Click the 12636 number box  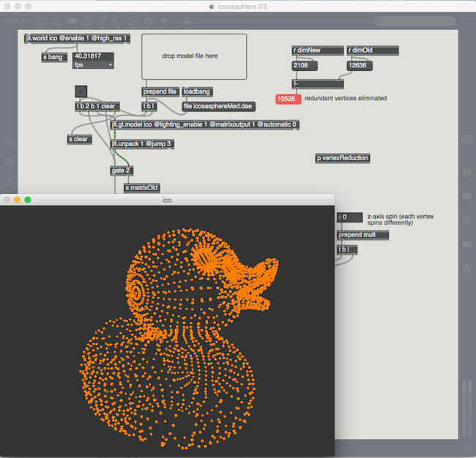(x=360, y=66)
